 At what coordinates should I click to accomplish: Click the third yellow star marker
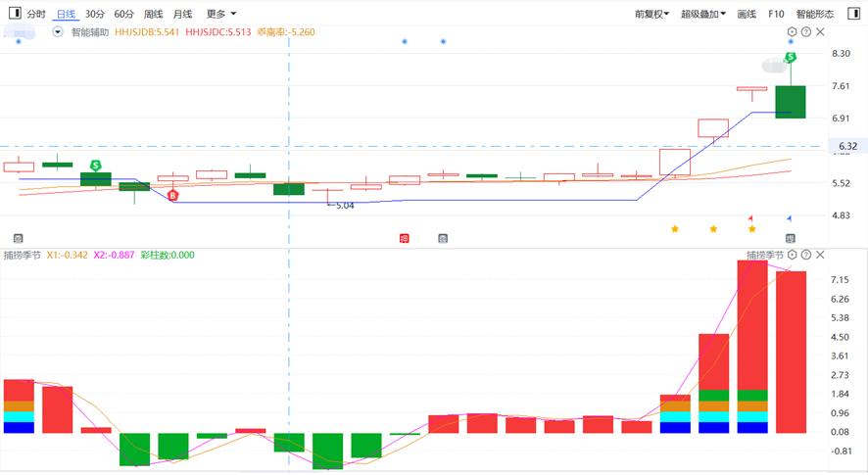[751, 229]
